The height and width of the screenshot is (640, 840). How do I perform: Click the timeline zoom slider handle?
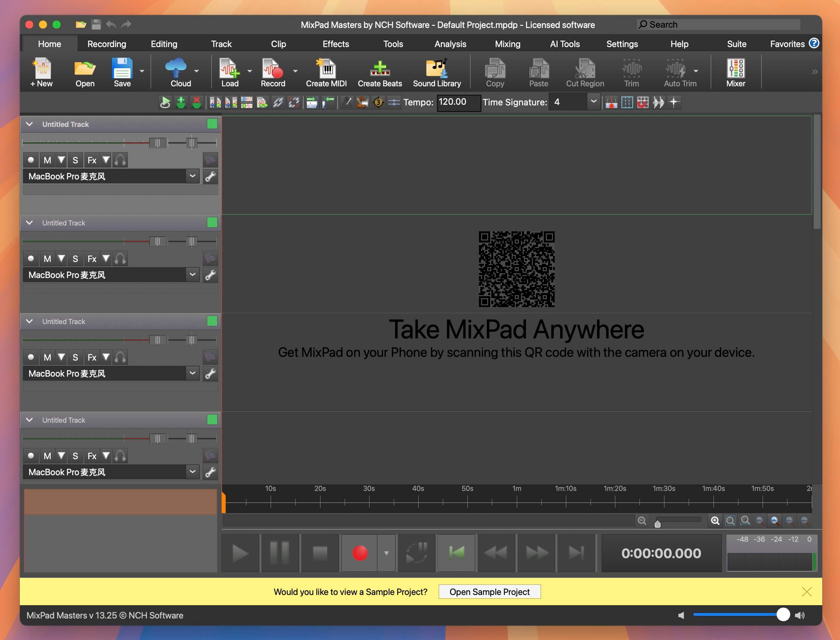(x=657, y=524)
